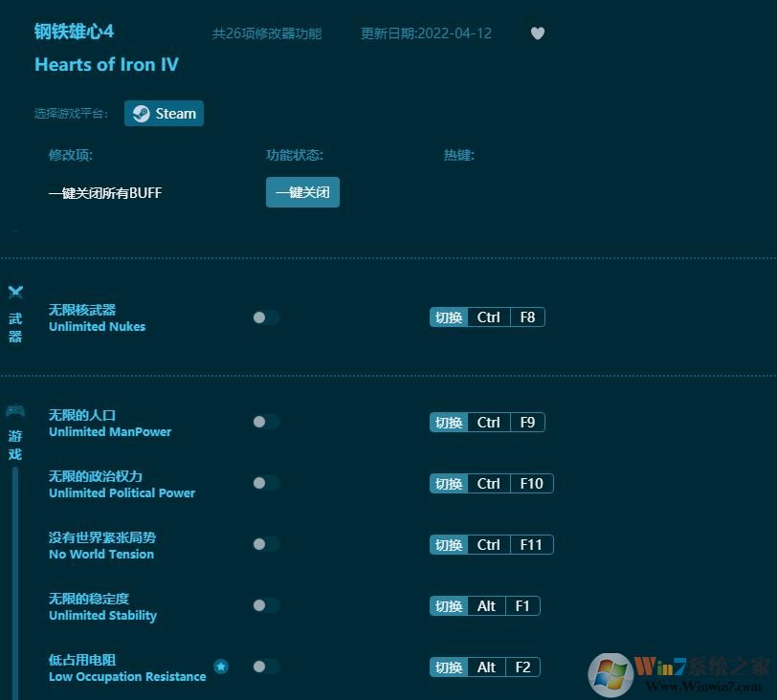
Task: Toggle Unlimited Nukes switch
Action: [266, 317]
